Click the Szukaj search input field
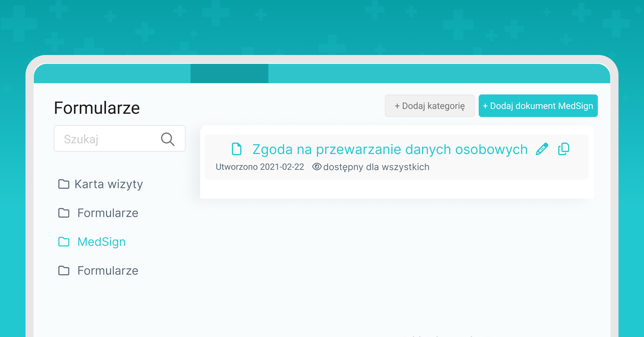 [120, 139]
